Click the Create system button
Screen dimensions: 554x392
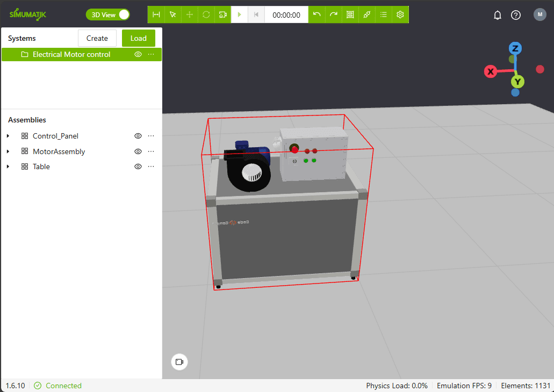click(x=97, y=38)
